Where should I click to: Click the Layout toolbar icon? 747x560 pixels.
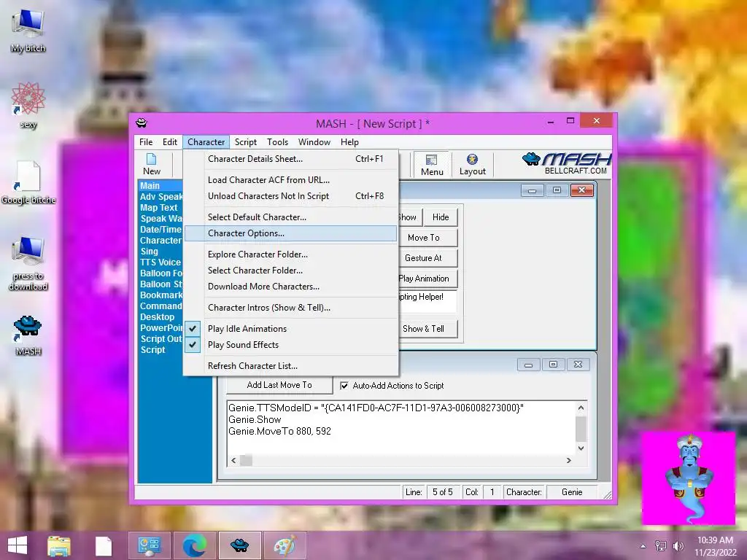(472, 165)
